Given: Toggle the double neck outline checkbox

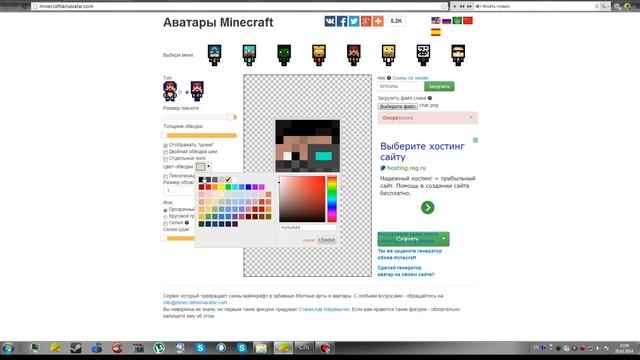Looking at the screenshot, I should coord(165,152).
